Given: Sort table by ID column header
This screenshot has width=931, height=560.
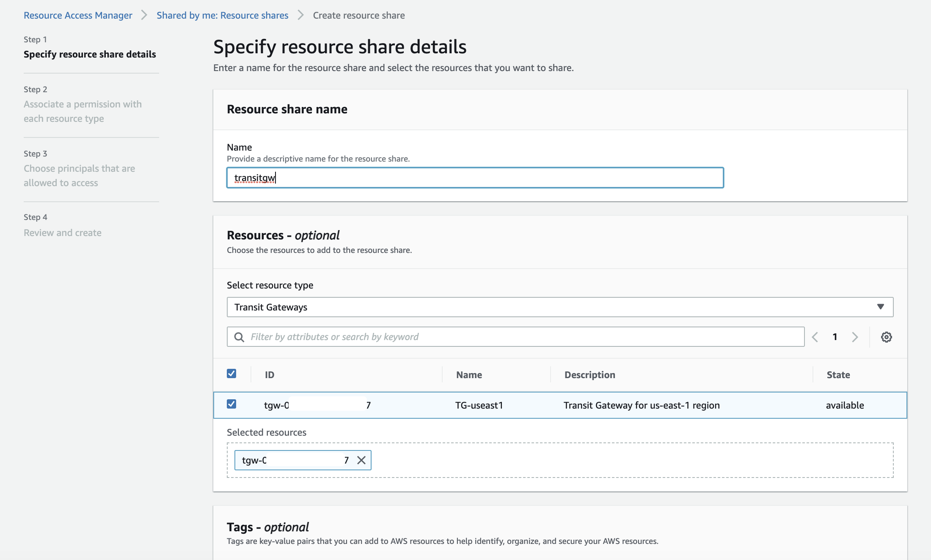Looking at the screenshot, I should tap(270, 375).
